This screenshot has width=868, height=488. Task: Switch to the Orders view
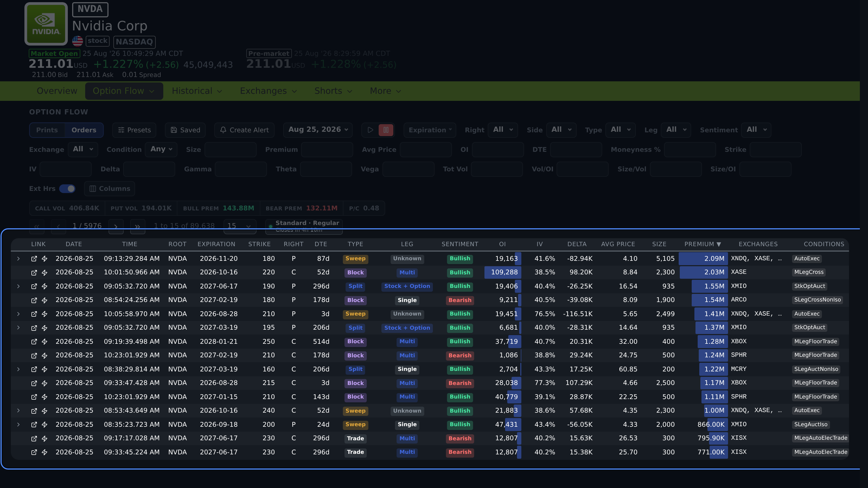(x=84, y=130)
